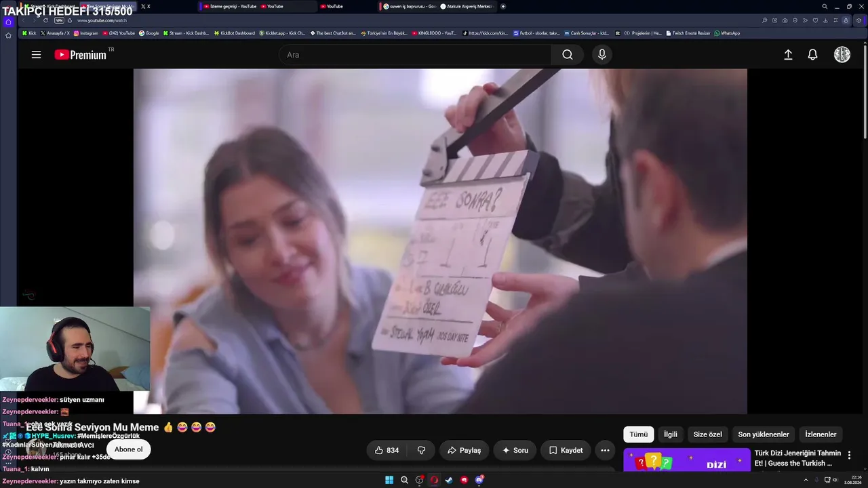Open Opera GX from the taskbar

(434, 480)
